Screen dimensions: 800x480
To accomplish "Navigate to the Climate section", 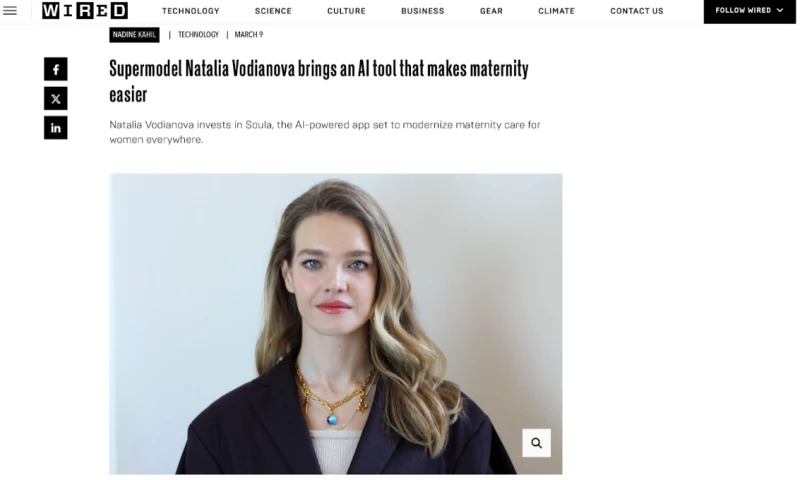I will tap(556, 11).
